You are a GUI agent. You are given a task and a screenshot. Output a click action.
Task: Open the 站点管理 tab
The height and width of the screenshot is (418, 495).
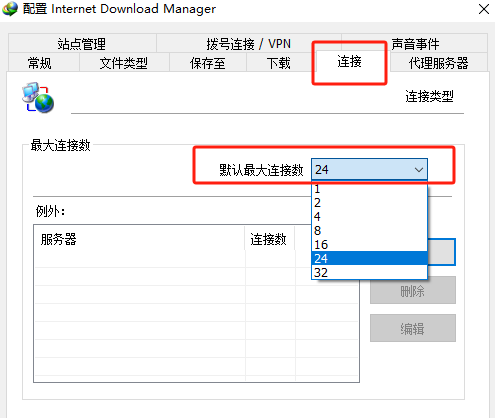(82, 44)
